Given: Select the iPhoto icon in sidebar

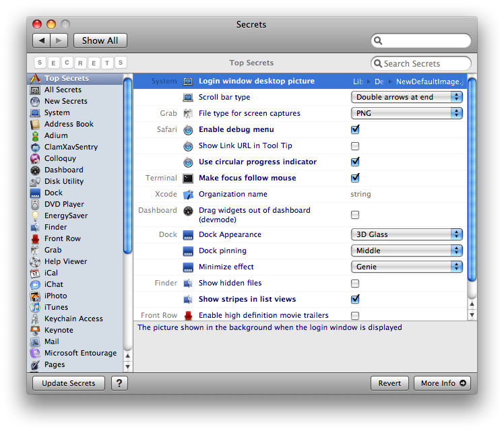Looking at the screenshot, I should point(35,296).
